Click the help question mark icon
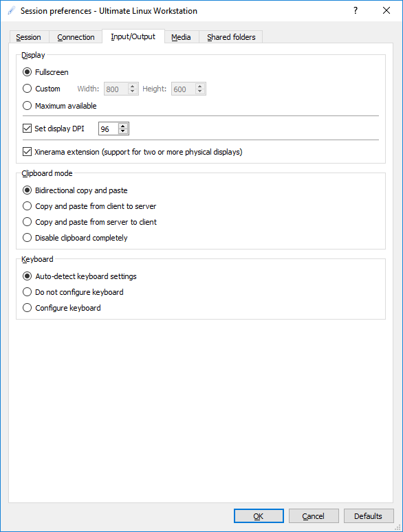This screenshot has width=403, height=532. [x=356, y=10]
